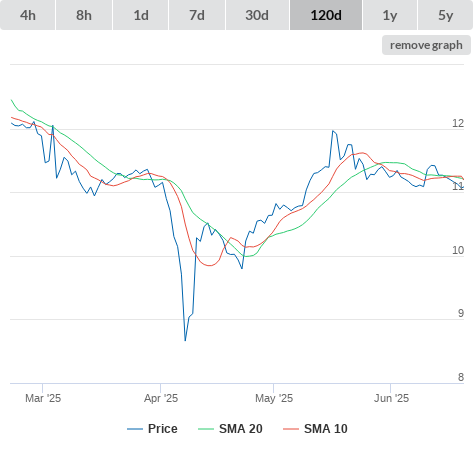The height and width of the screenshot is (455, 474).
Task: Click the Mar '25 axis label
Action: coord(43,398)
